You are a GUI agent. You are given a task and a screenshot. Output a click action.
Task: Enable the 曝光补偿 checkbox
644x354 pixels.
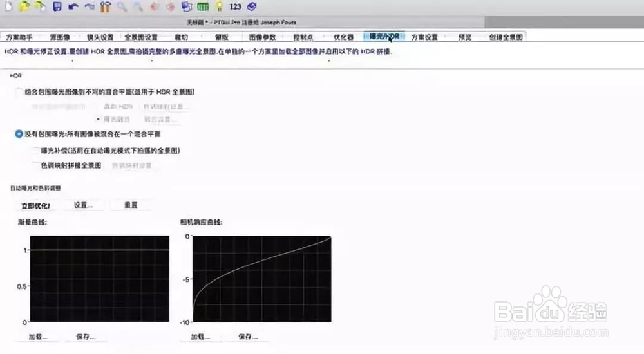pos(36,151)
